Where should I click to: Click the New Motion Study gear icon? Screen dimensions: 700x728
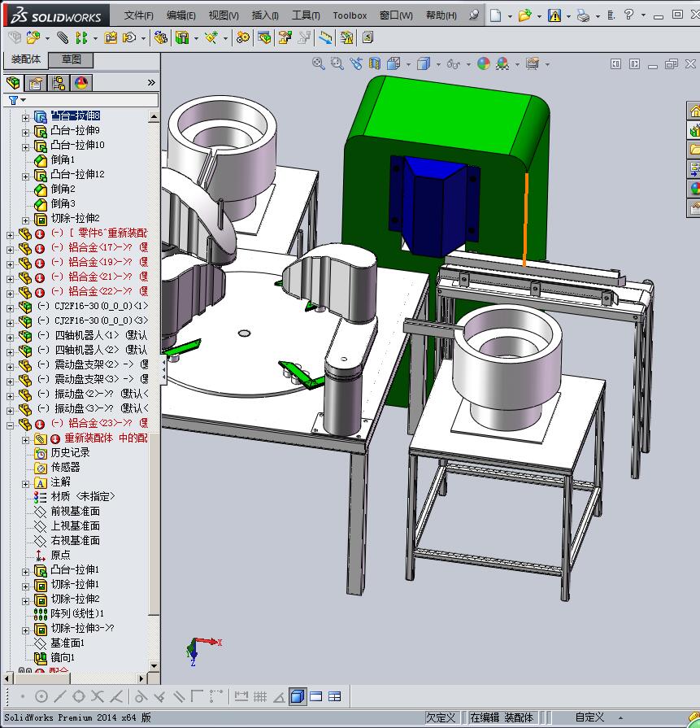pos(242,37)
